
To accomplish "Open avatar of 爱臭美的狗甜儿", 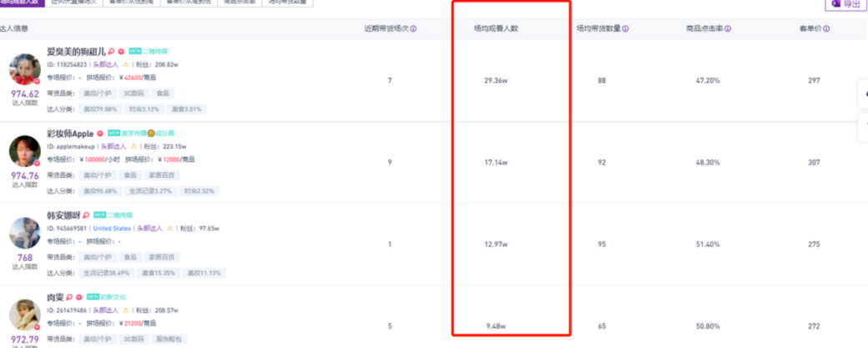I will tap(25, 69).
